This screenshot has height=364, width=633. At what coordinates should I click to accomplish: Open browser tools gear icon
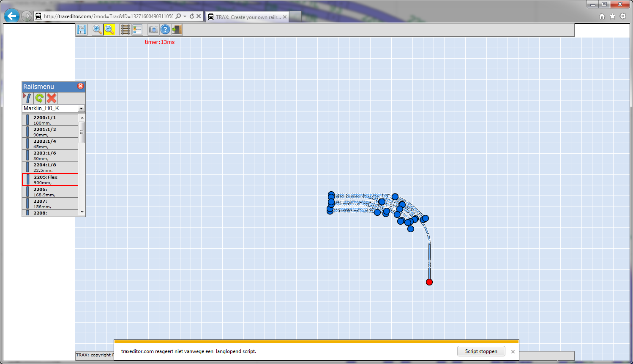623,16
